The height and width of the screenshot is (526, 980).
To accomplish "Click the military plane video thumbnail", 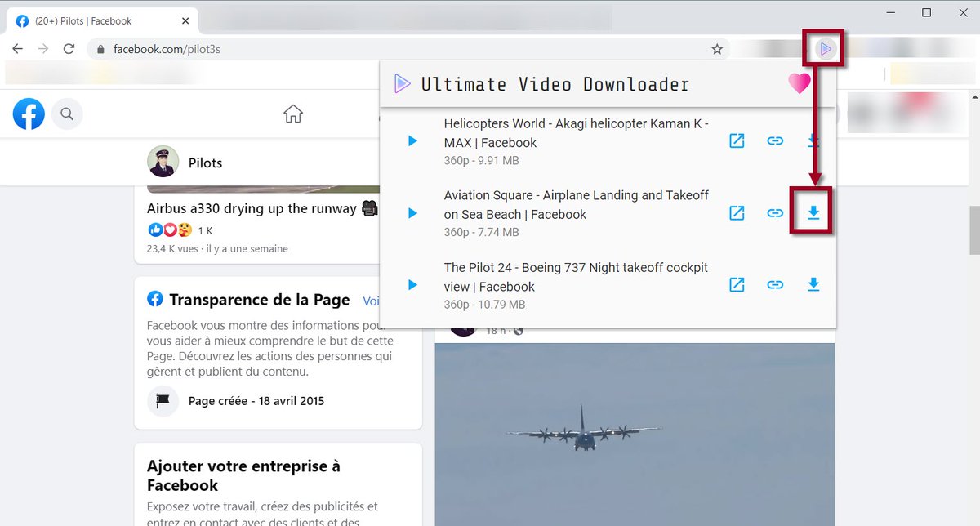I will [635, 434].
